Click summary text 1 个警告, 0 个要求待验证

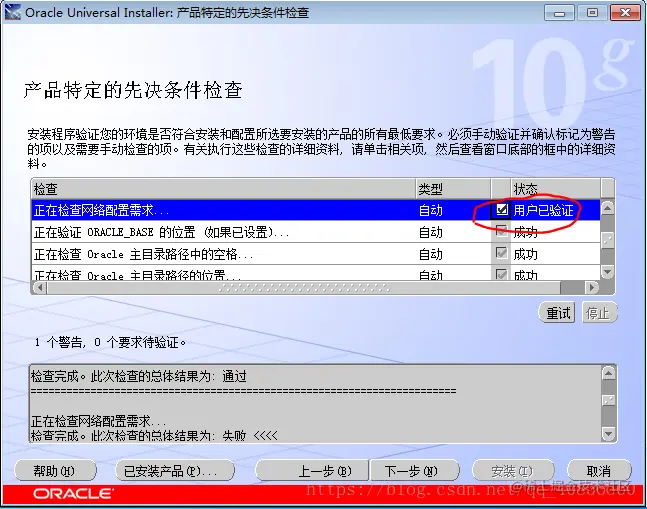click(110, 342)
